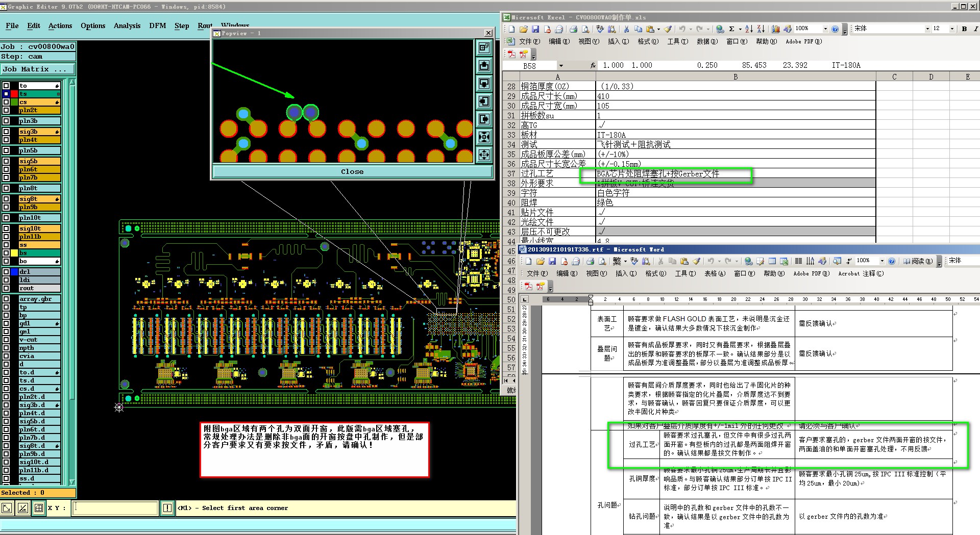Click the Excel Save icon

(x=535, y=29)
